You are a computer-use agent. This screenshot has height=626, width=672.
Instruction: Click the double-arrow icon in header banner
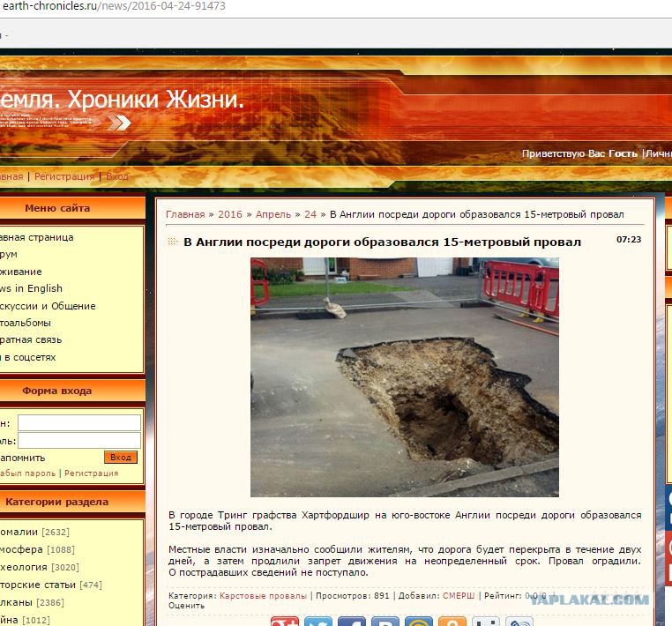(x=118, y=123)
